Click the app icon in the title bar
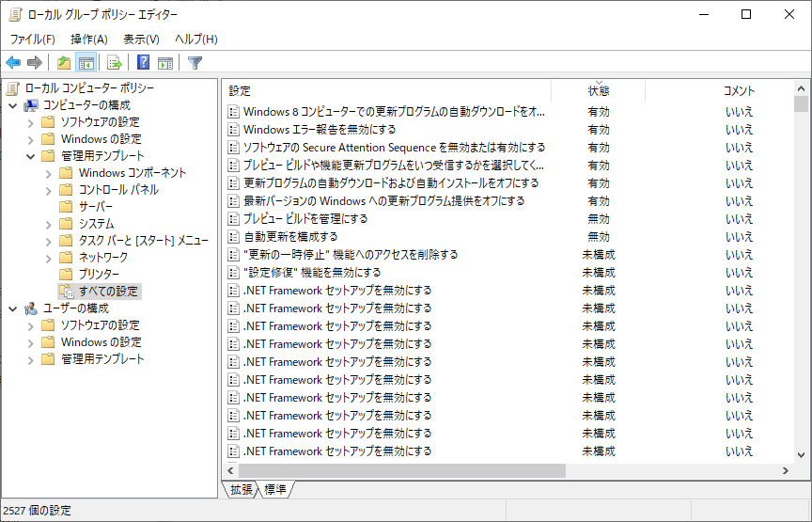The width and height of the screenshot is (812, 522). click(15, 14)
